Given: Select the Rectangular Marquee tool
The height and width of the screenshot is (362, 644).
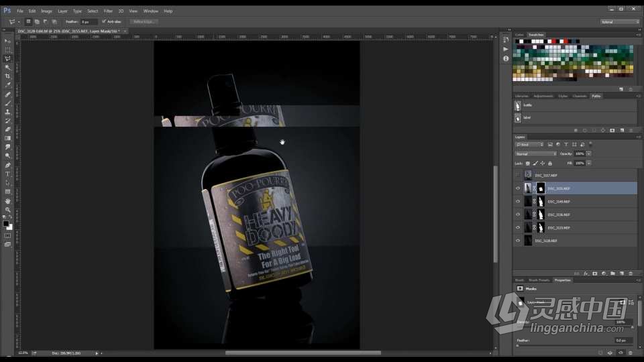Looking at the screenshot, I should (x=7, y=50).
